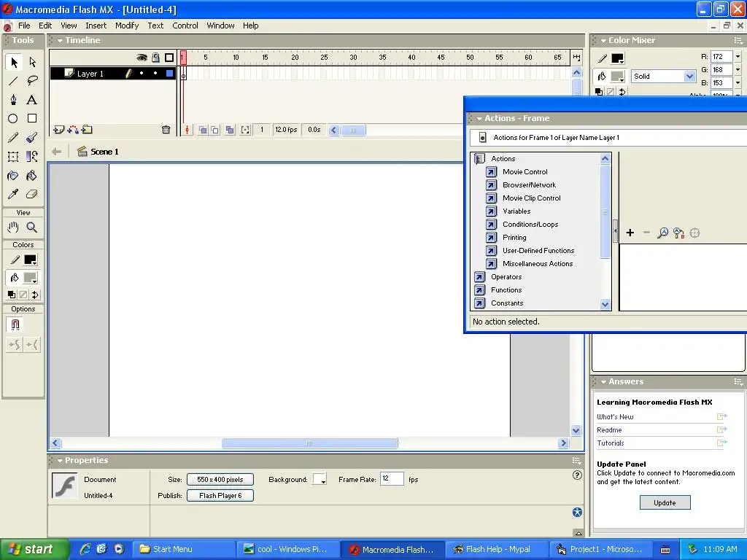747x560 pixels.
Task: Toggle Onion Skin Outlines in the timeline
Action: (215, 130)
